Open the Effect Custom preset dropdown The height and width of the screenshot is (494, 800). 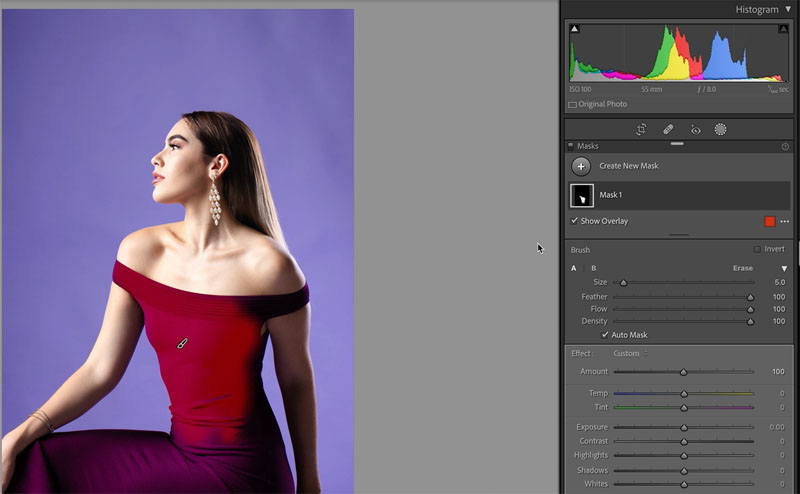pyautogui.click(x=631, y=353)
